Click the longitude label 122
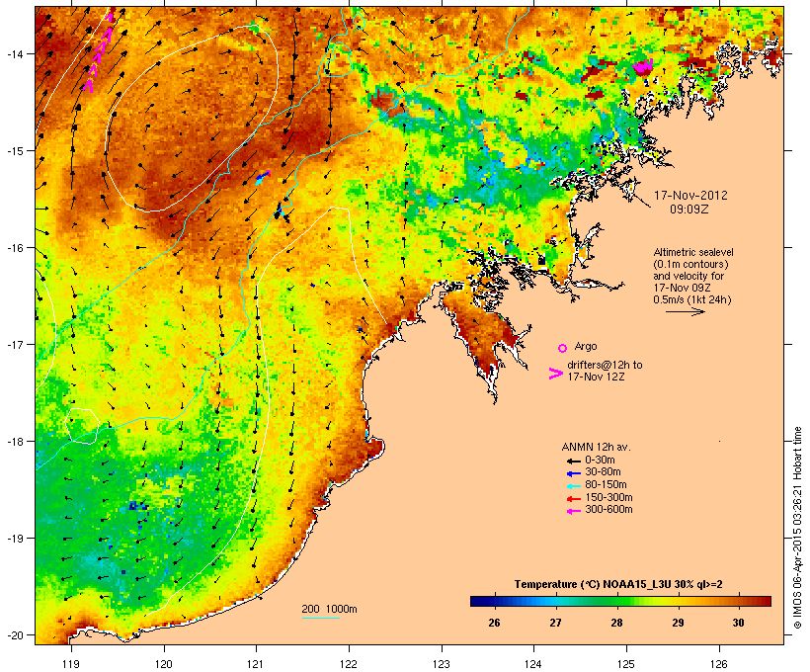This screenshot has width=810, height=672. (x=349, y=664)
